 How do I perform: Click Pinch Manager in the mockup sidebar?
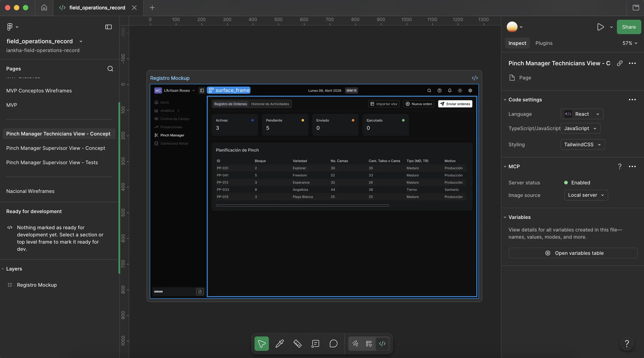[x=172, y=135]
